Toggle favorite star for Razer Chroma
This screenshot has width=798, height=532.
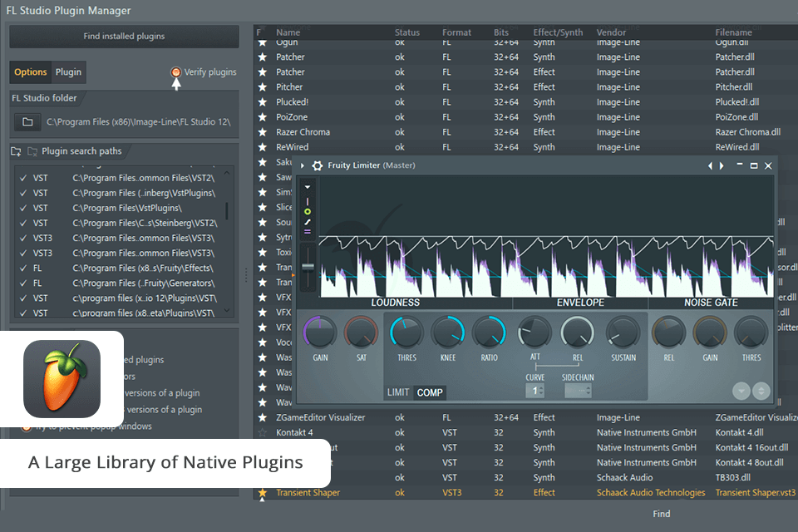[263, 132]
